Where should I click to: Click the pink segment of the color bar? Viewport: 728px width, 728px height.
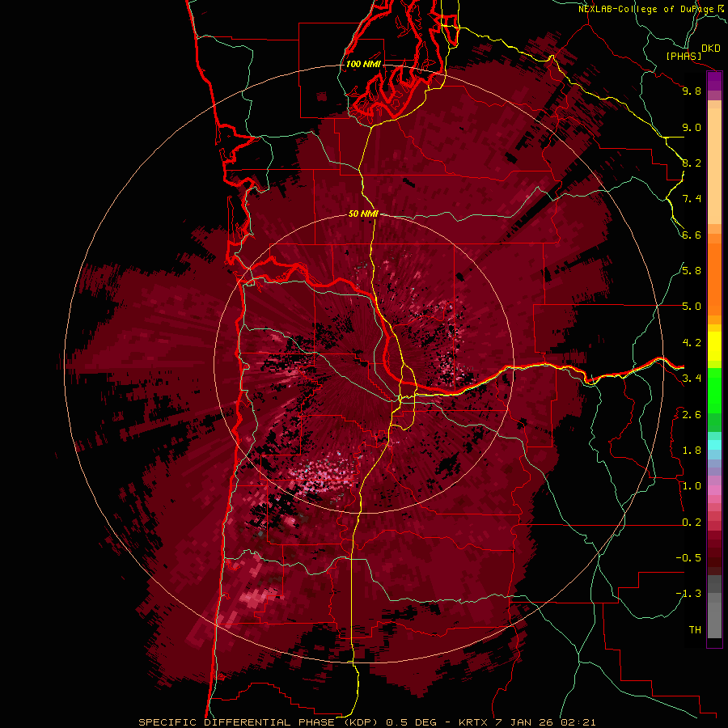(714, 490)
